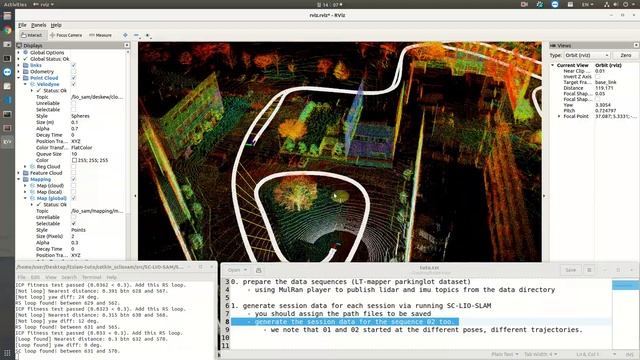Collapse the Map (global) display
640x360 pixels.
pos(25,198)
